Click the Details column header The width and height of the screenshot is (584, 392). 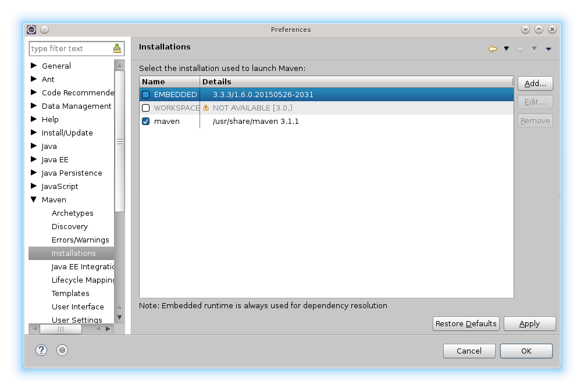(x=357, y=81)
